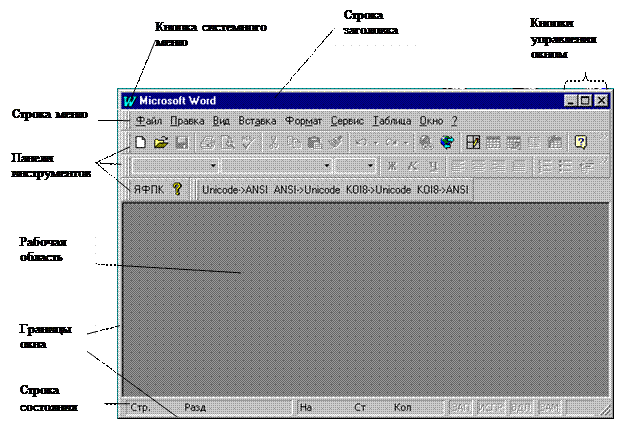Select the Format Painter brush
This screenshot has width=617, height=423.
pyautogui.click(x=336, y=142)
